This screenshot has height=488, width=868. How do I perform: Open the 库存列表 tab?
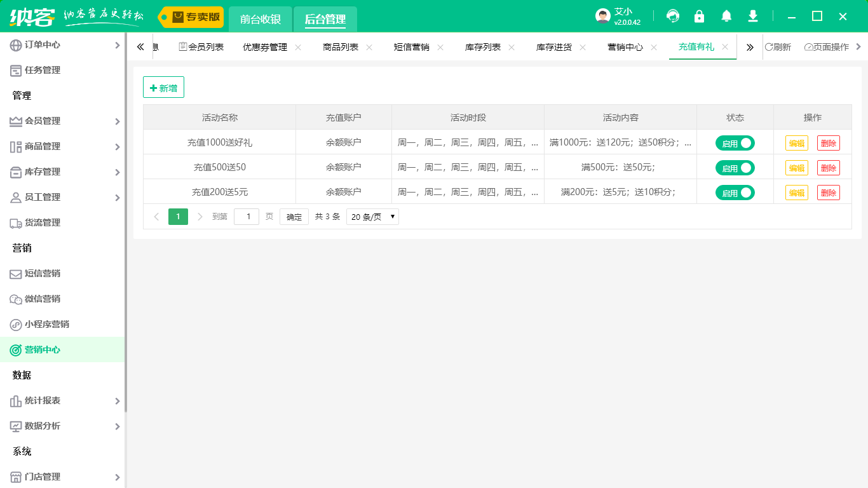(483, 47)
